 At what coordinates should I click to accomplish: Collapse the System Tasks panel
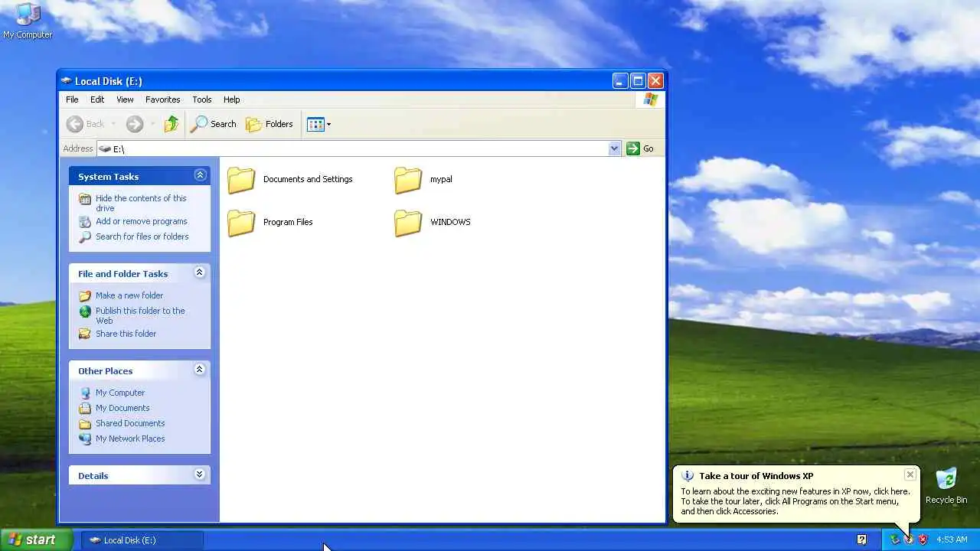pyautogui.click(x=200, y=175)
